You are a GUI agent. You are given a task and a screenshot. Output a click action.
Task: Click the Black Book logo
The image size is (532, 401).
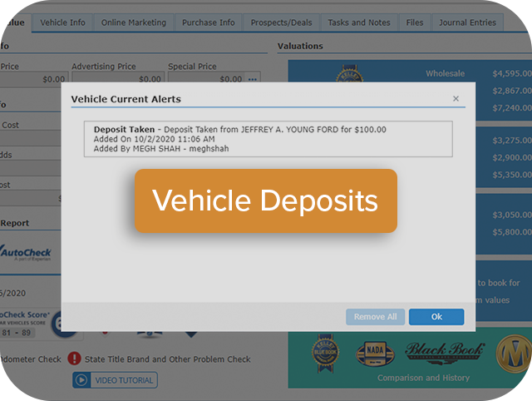pos(443,351)
